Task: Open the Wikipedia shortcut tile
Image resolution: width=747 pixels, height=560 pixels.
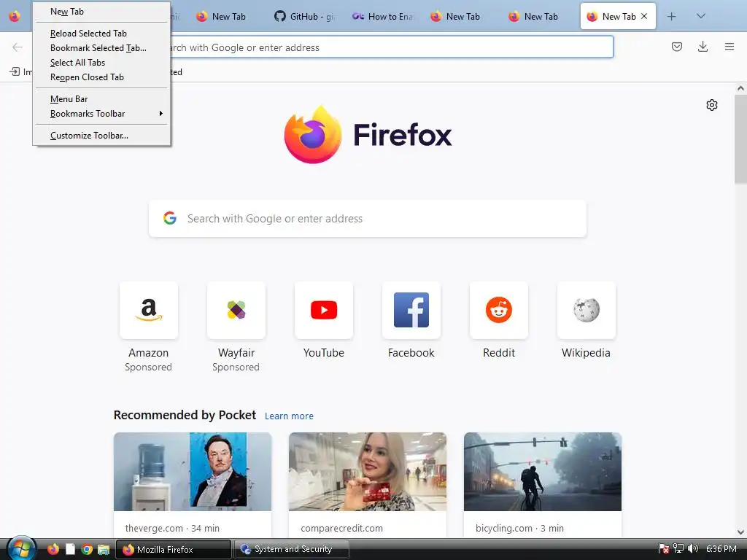Action: (x=587, y=310)
